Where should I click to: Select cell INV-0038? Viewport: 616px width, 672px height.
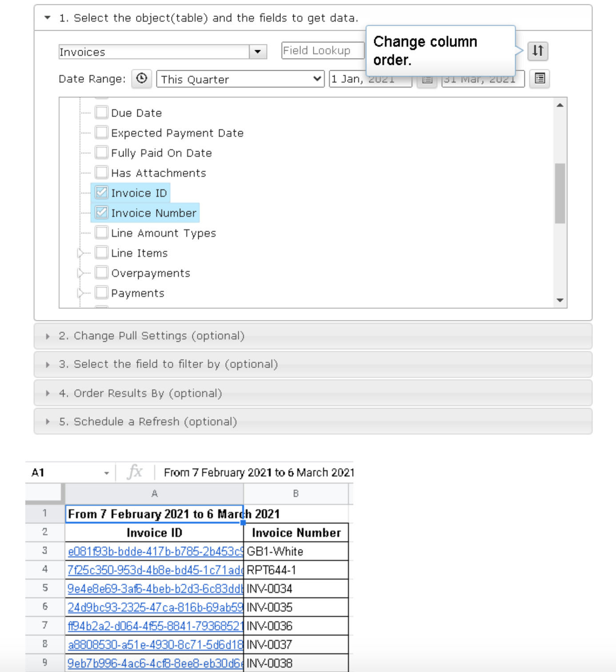click(296, 663)
